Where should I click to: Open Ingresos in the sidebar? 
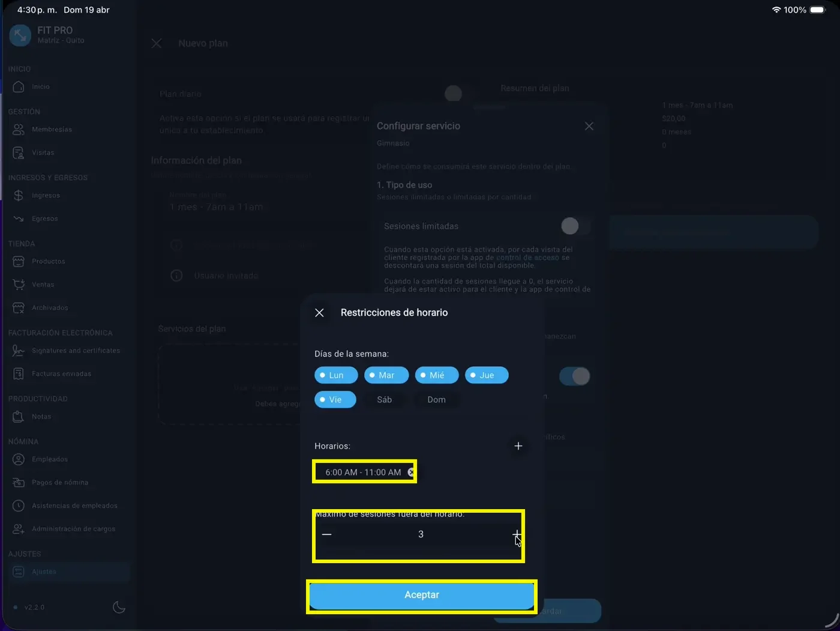click(x=46, y=196)
